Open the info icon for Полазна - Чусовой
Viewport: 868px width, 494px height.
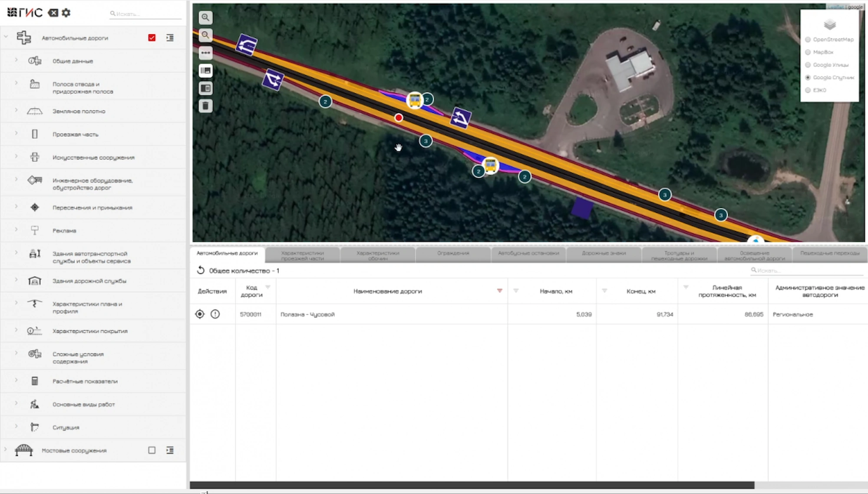click(215, 314)
